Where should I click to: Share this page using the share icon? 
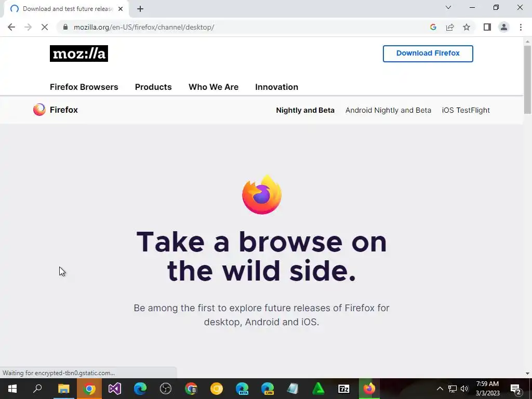tap(450, 27)
